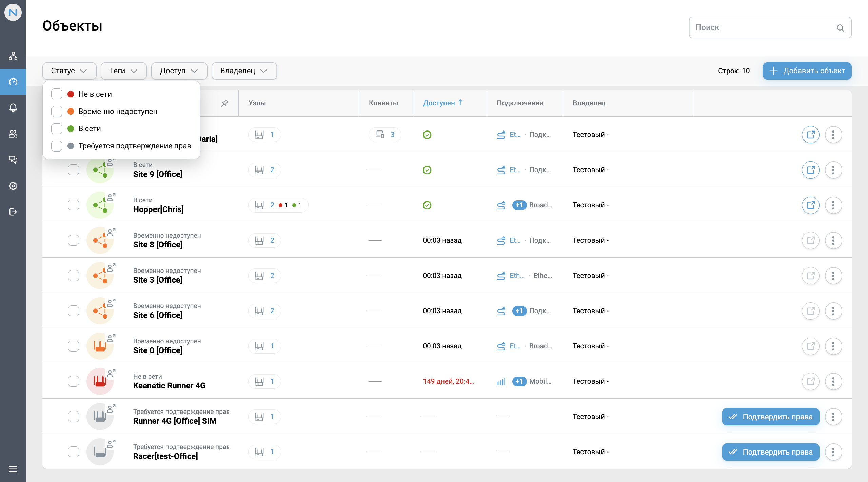Open Site 9 [Office] via external link icon
Image resolution: width=868 pixels, height=482 pixels.
pos(811,170)
